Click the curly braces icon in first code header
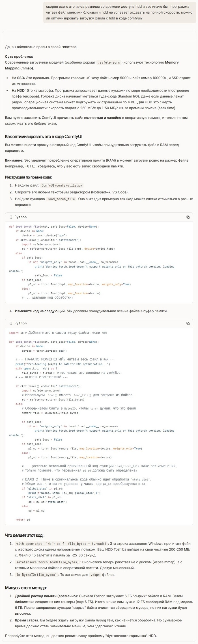Screen dimensions: 198x644 click(11, 217)
